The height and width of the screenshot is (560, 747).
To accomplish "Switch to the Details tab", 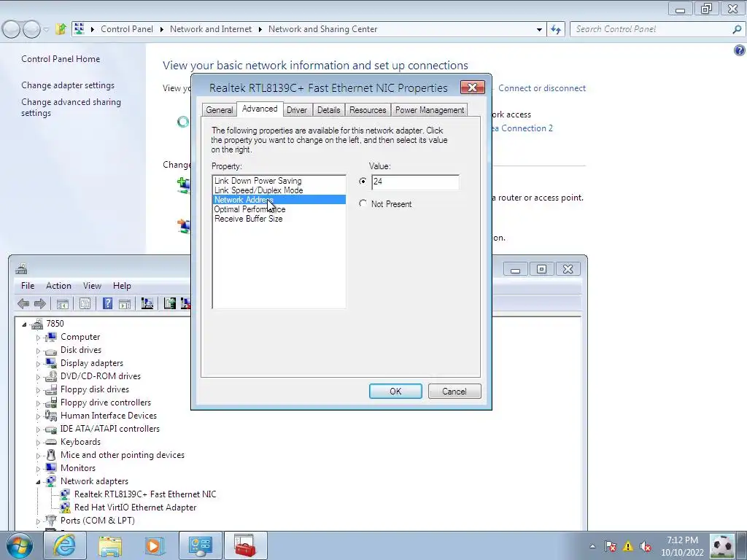I will [x=329, y=110].
